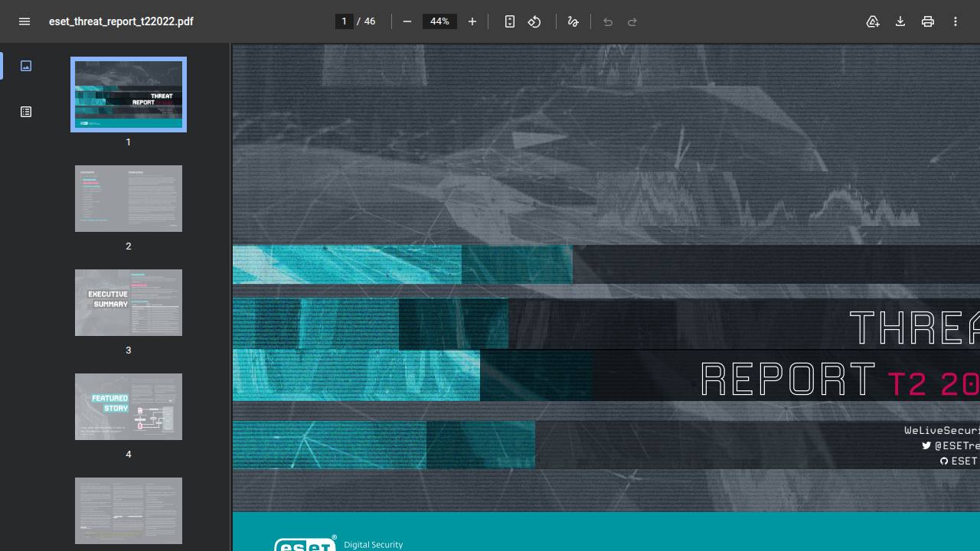This screenshot has width=980, height=551.
Task: Select page 1 thumbnail
Action: [x=129, y=94]
